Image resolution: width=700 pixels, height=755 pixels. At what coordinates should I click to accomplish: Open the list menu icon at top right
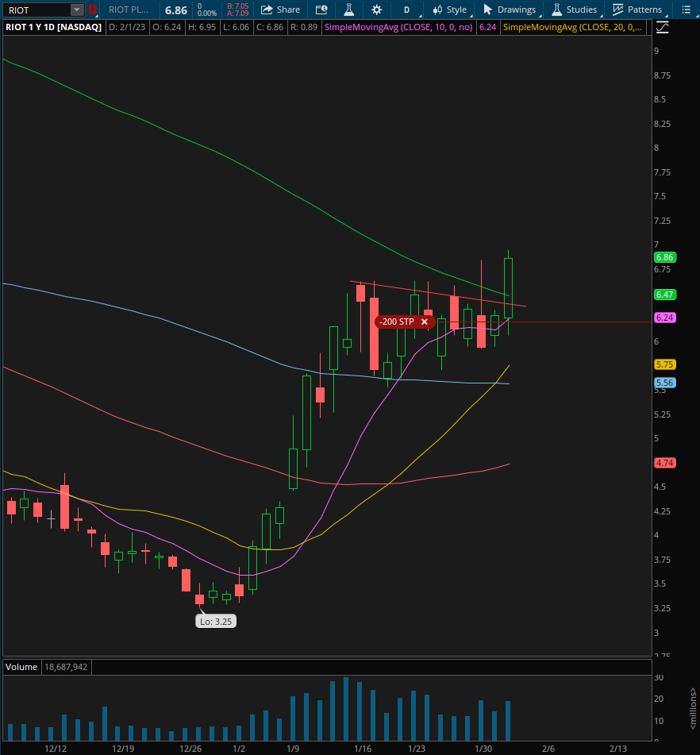[687, 10]
